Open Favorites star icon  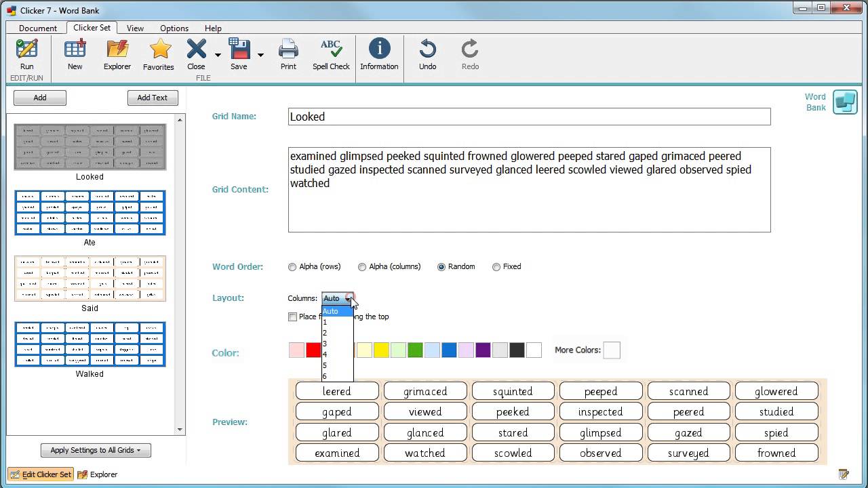pos(159,54)
